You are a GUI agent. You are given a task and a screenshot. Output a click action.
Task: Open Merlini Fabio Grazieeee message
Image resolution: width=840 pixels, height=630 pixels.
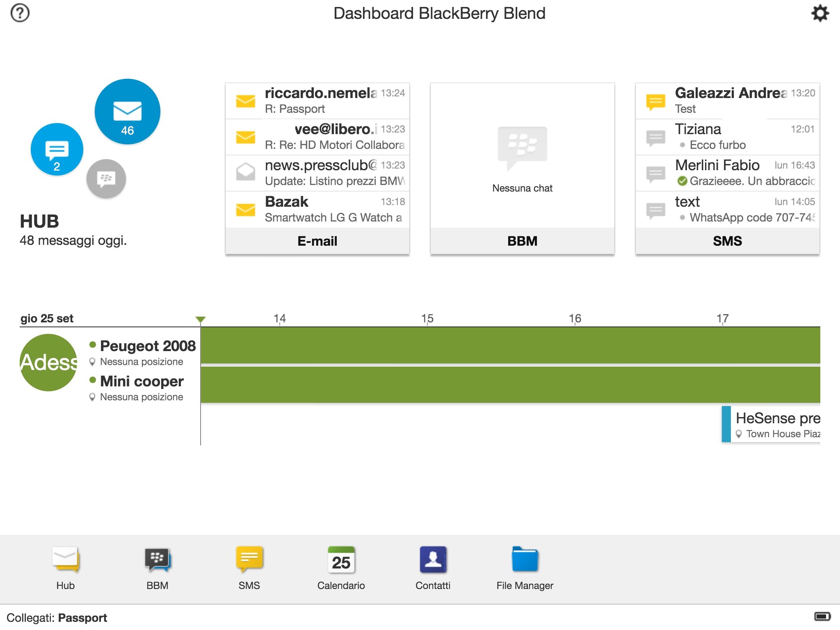coord(728,173)
